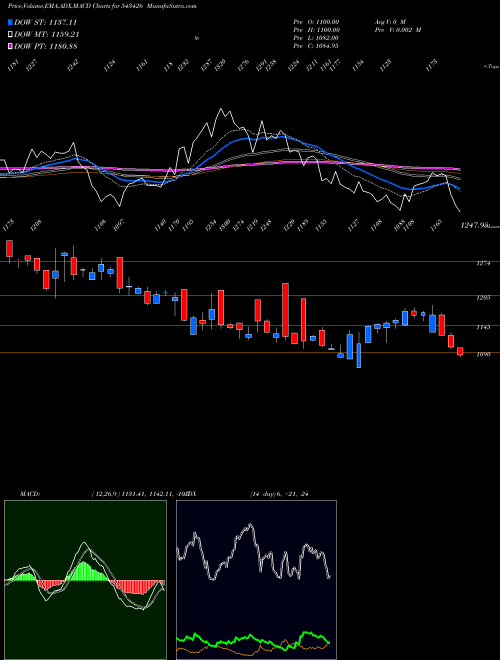Screen dimensions: 500x660
Task: Click the 1274 price level label
Action: pyautogui.click(x=483, y=263)
